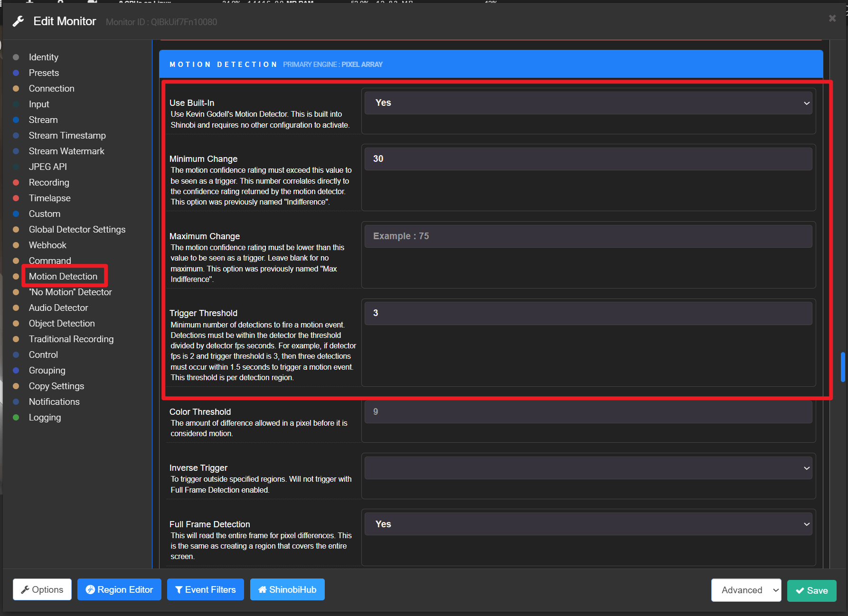Open the Inverse Trigger dropdown
Viewport: 848px width, 616px height.
point(588,468)
